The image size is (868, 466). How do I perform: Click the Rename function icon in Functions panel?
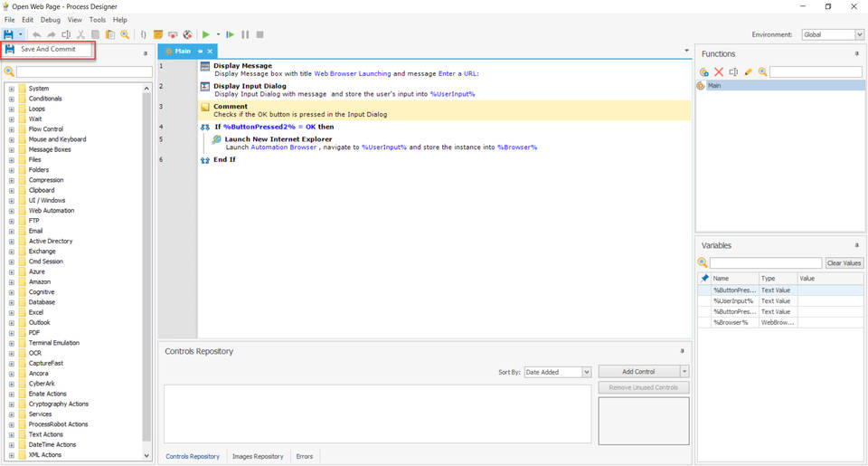pos(733,72)
